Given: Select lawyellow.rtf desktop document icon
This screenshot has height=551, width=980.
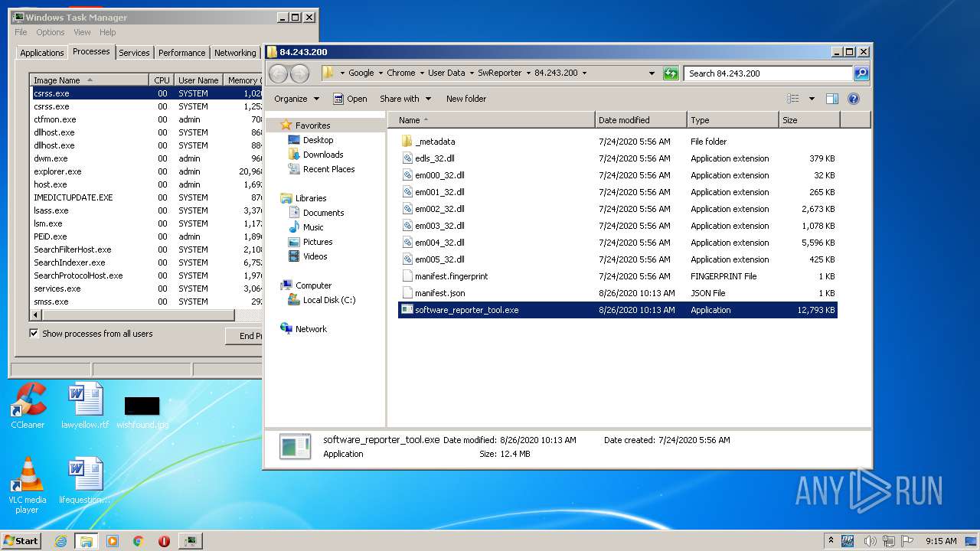Looking at the screenshot, I should click(85, 406).
